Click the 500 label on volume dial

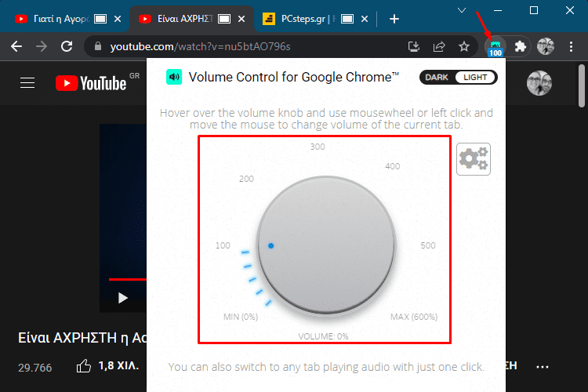[x=428, y=245]
